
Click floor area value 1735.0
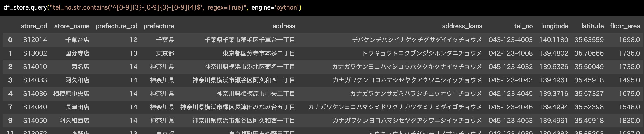[629, 53]
